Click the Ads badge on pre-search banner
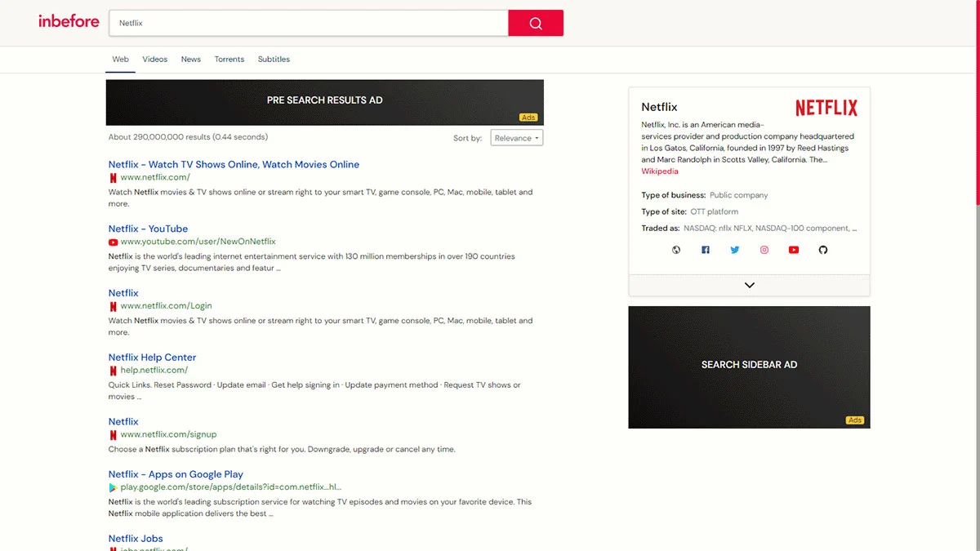Screen dimensions: 980x551 pos(528,118)
